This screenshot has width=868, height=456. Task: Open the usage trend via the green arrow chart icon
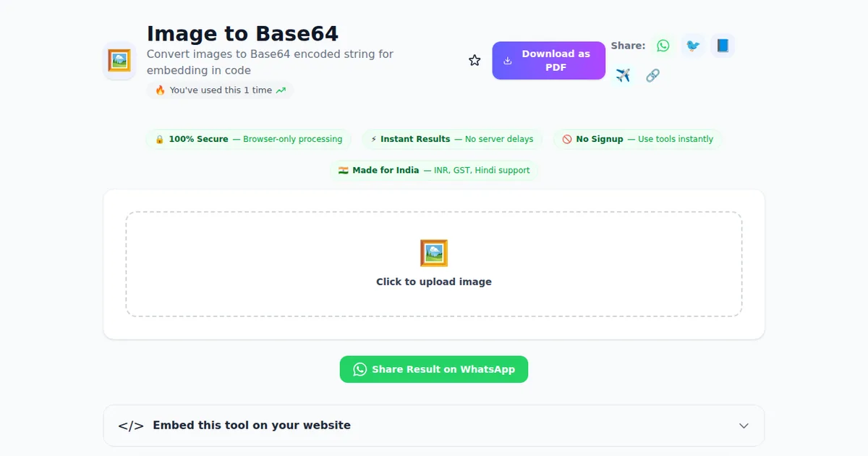[282, 90]
